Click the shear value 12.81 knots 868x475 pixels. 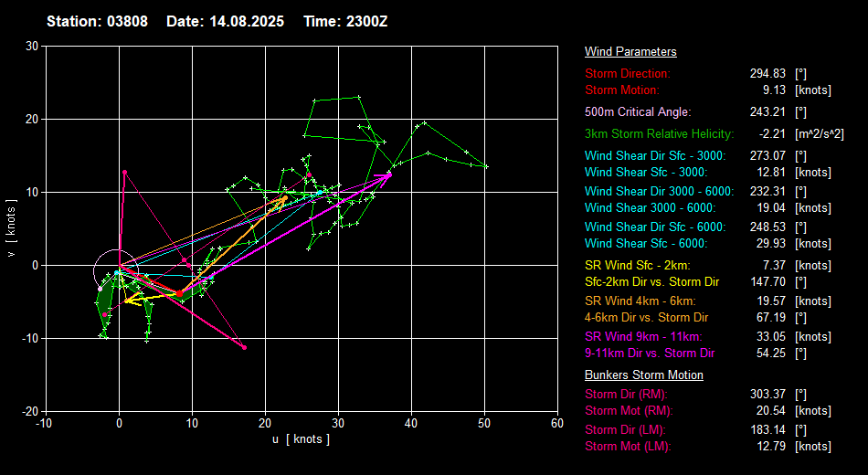[771, 172]
